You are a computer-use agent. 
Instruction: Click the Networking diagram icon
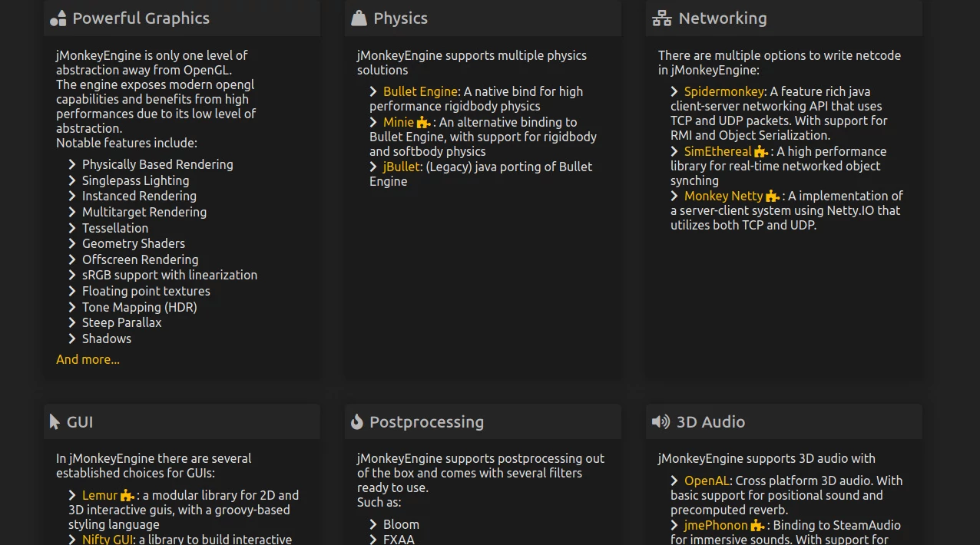tap(661, 18)
